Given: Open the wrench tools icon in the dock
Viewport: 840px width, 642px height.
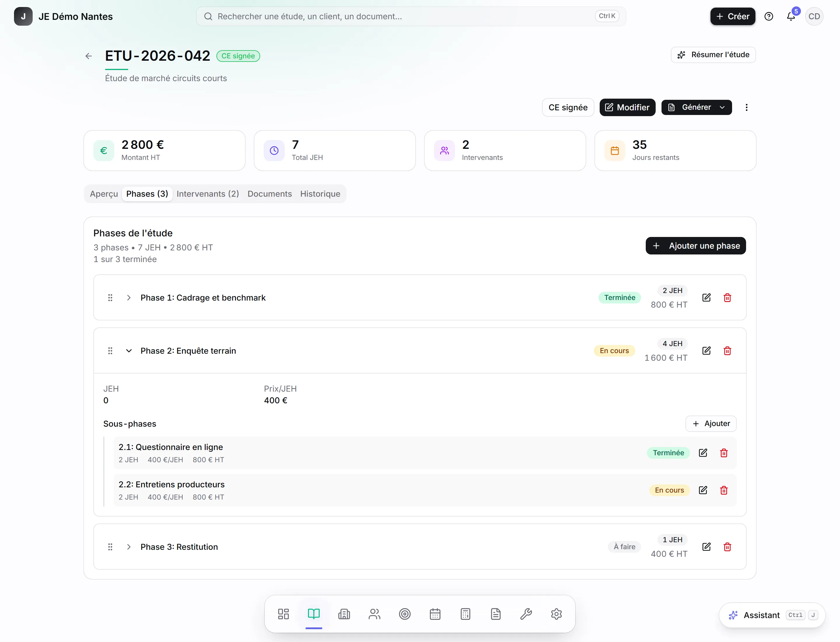Looking at the screenshot, I should click(526, 614).
